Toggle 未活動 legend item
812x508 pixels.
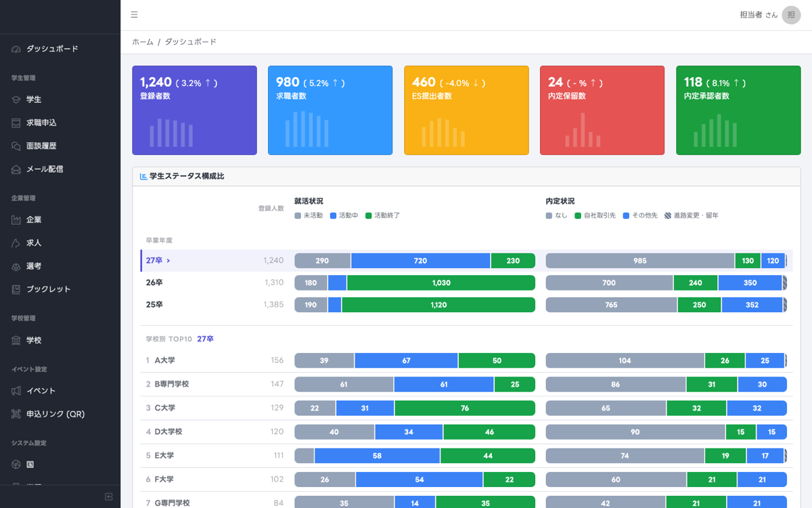click(309, 215)
